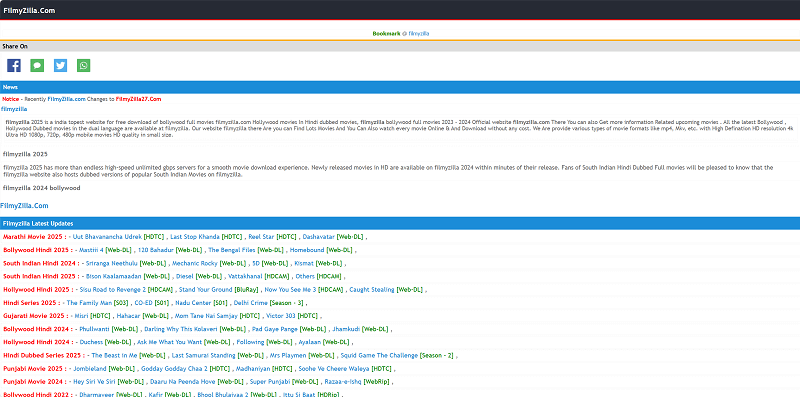Open Bollywood Hindi 2024 category
The width and height of the screenshot is (800, 397).
point(37,330)
